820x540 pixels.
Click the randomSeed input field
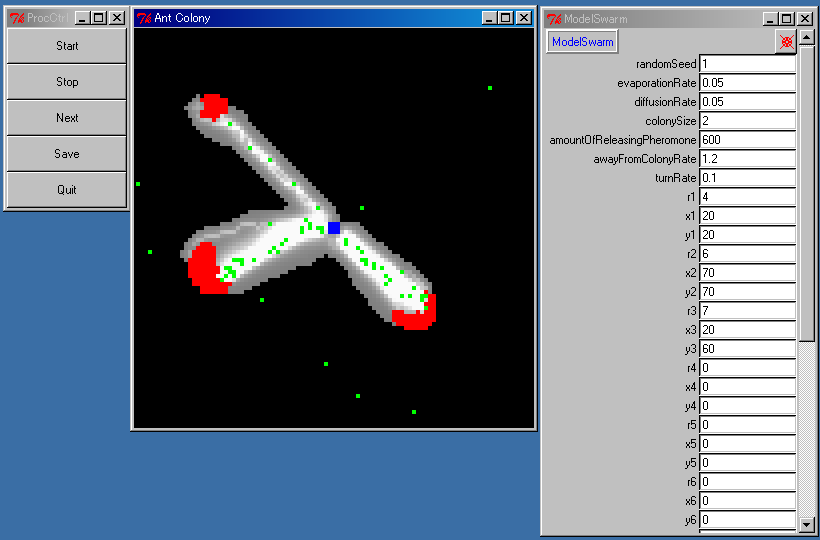point(747,64)
